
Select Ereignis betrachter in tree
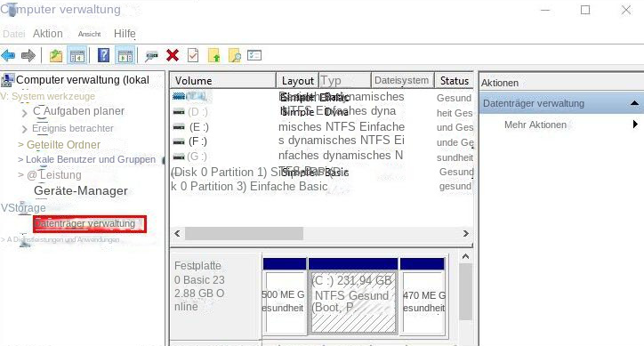tap(73, 128)
